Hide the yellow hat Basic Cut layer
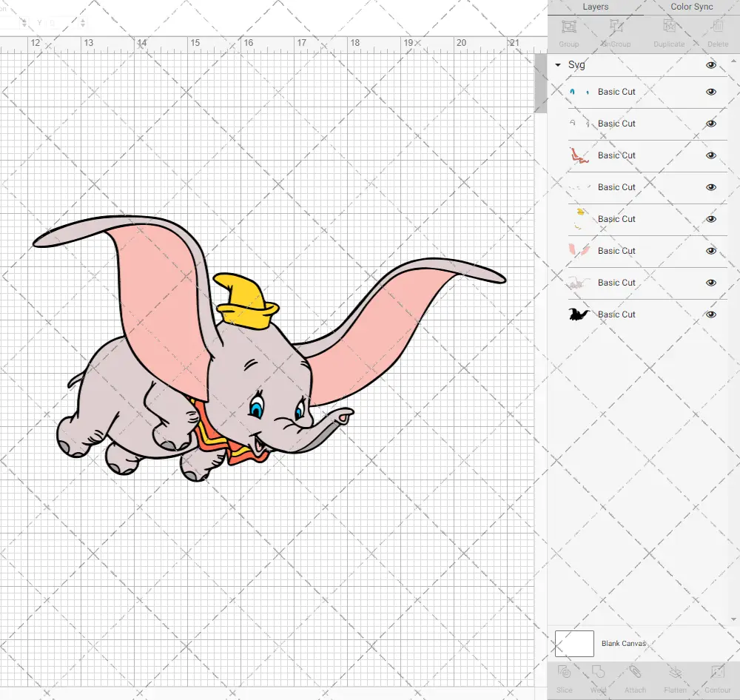 click(x=710, y=219)
